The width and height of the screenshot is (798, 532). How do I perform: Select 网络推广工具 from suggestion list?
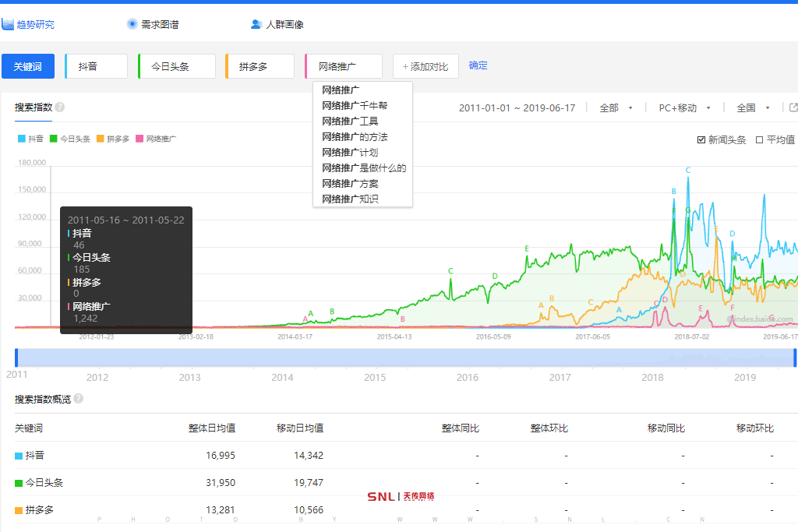(x=350, y=121)
